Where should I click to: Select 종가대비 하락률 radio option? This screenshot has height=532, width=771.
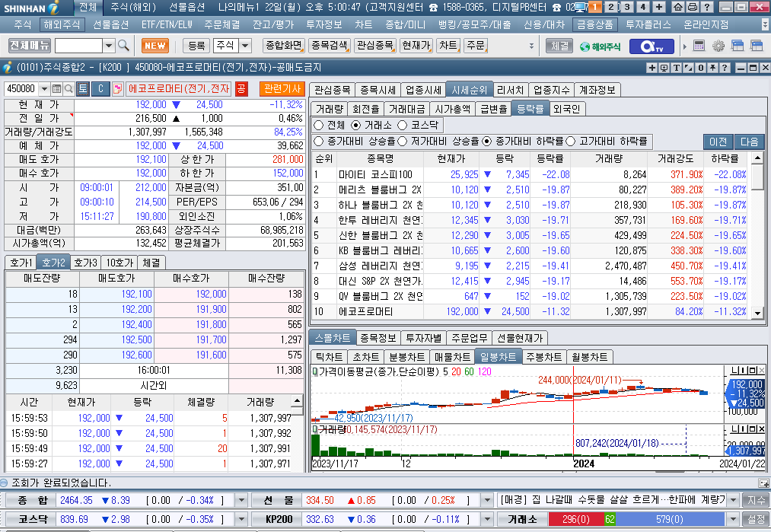point(487,142)
